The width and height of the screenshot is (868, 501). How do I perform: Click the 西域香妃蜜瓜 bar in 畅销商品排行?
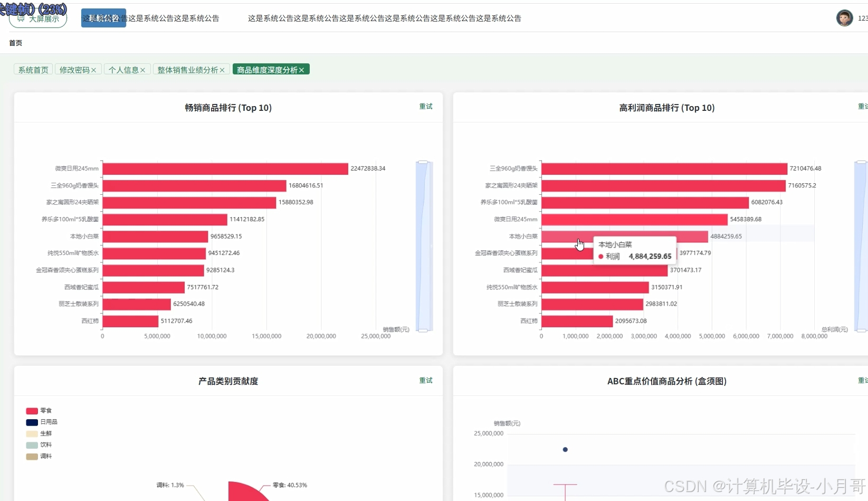coord(144,287)
